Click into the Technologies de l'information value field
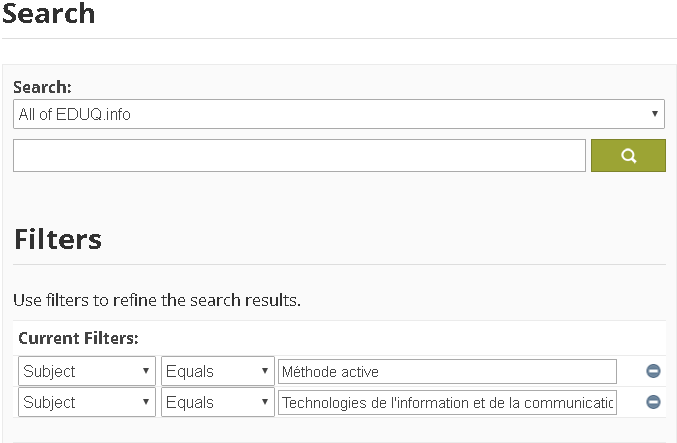This screenshot has height=443, width=677. (x=447, y=402)
